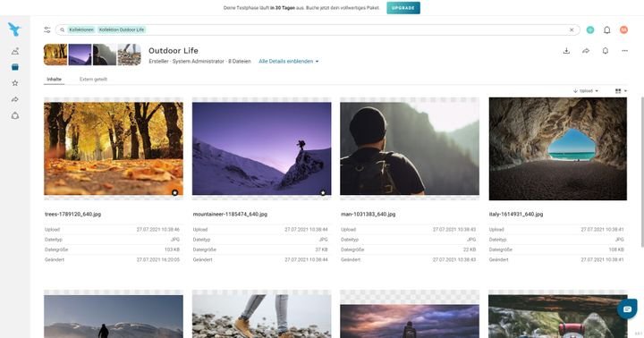This screenshot has height=338, width=644.
Task: Open the Italy cave image thumbnail
Action: pos(558,148)
